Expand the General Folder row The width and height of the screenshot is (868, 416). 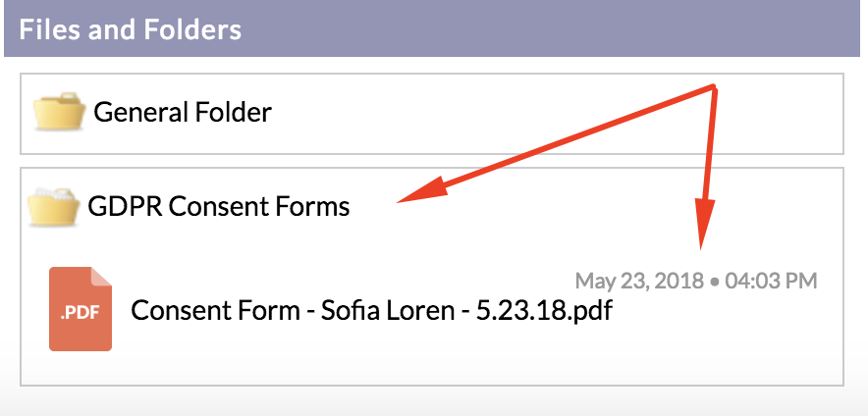click(x=432, y=114)
